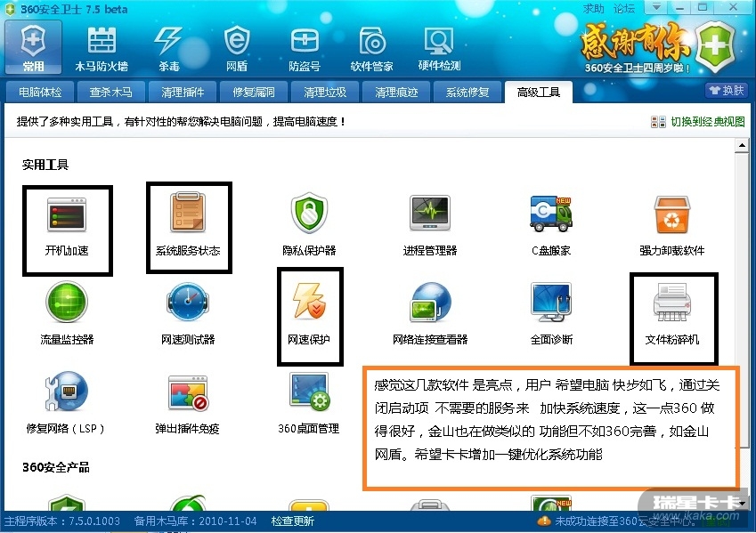Switch to the 清理插件 tab

(x=183, y=92)
